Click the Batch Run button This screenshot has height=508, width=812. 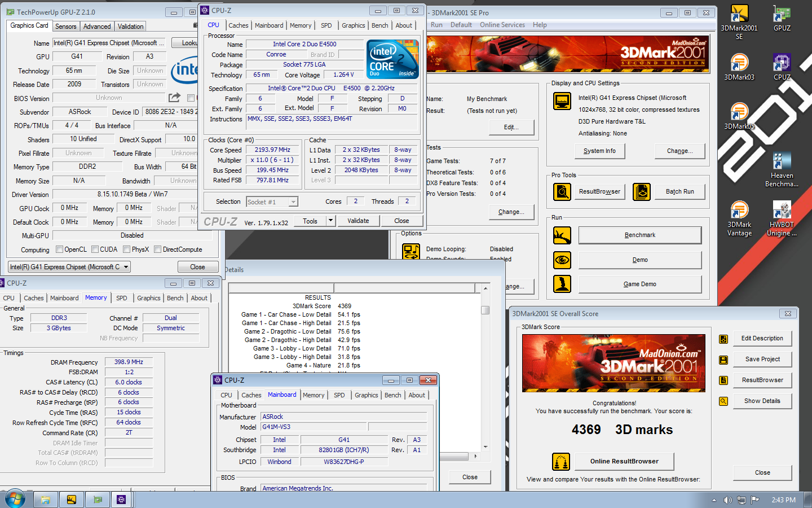(x=679, y=192)
